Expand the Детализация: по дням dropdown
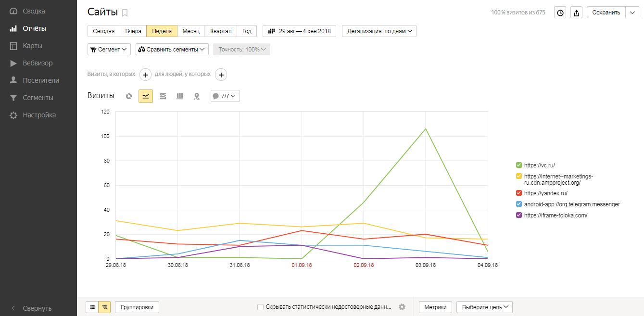The width and height of the screenshot is (644, 316). tap(379, 31)
